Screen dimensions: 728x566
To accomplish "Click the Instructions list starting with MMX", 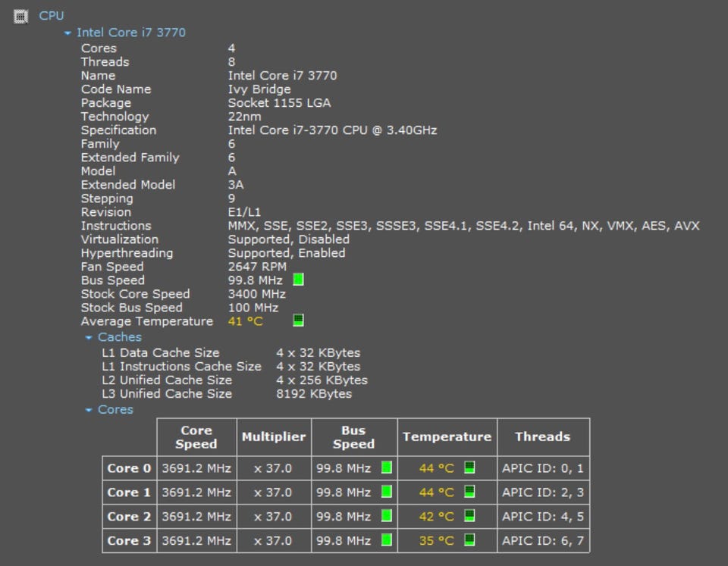I will point(463,226).
